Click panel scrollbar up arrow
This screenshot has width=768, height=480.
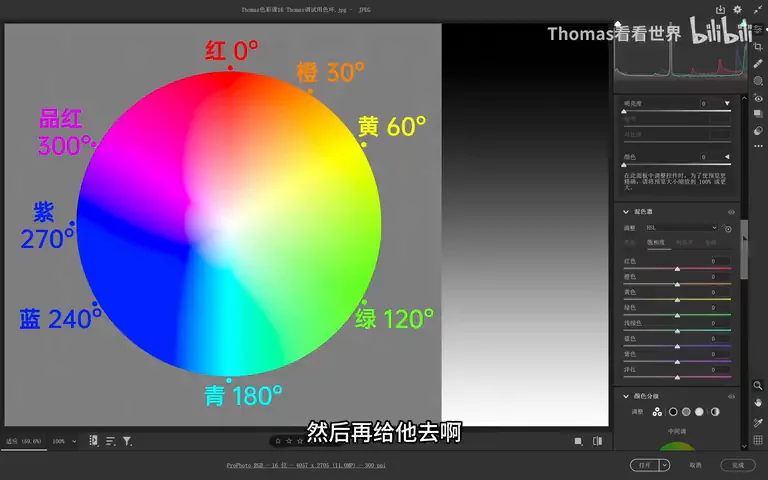pyautogui.click(x=744, y=98)
